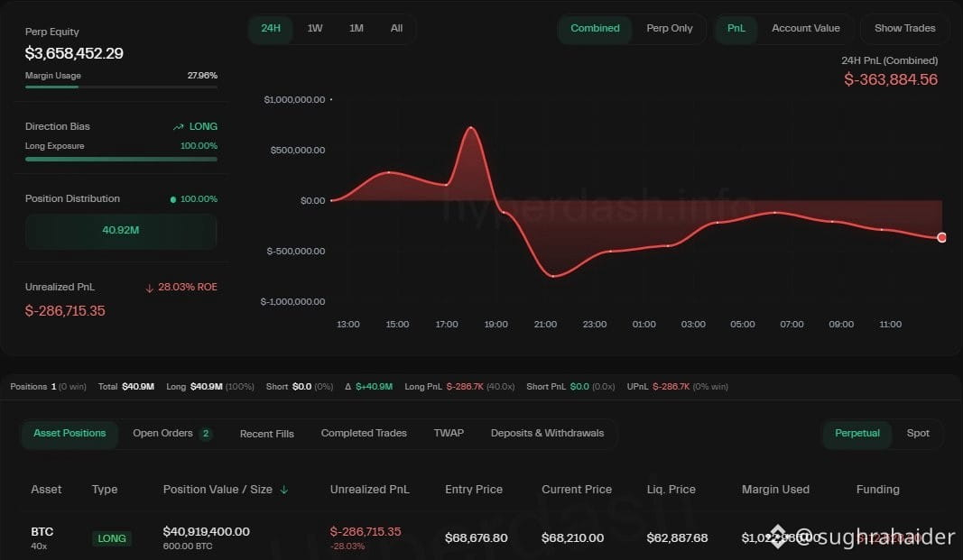Sort by Liq. Price column header

[671, 490]
